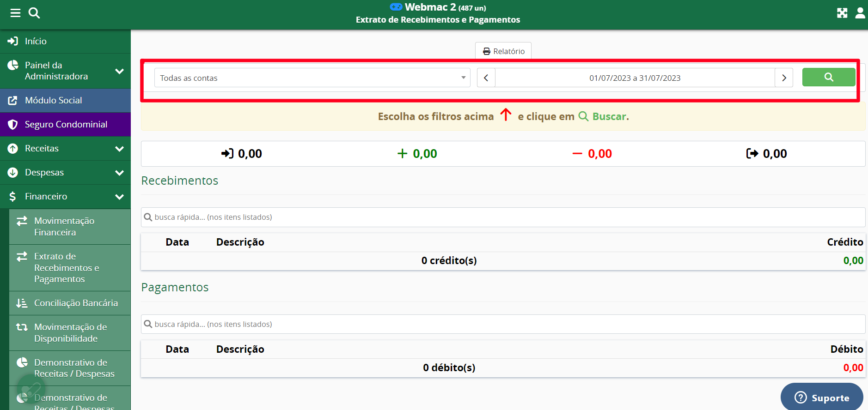Click the date range 01/07/2023 a 31/07/2023 field
This screenshot has height=410, width=868.
(x=635, y=78)
